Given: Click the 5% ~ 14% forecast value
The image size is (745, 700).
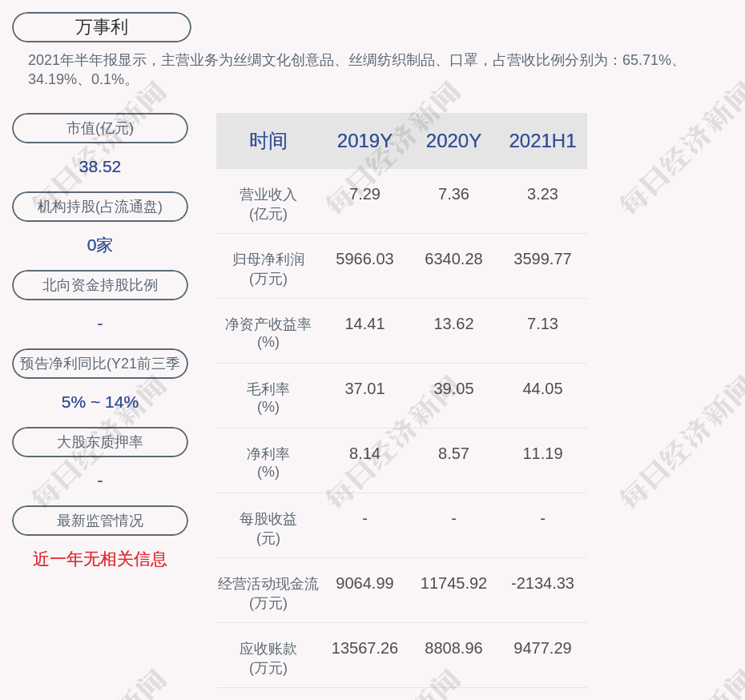Looking at the screenshot, I should [x=100, y=402].
